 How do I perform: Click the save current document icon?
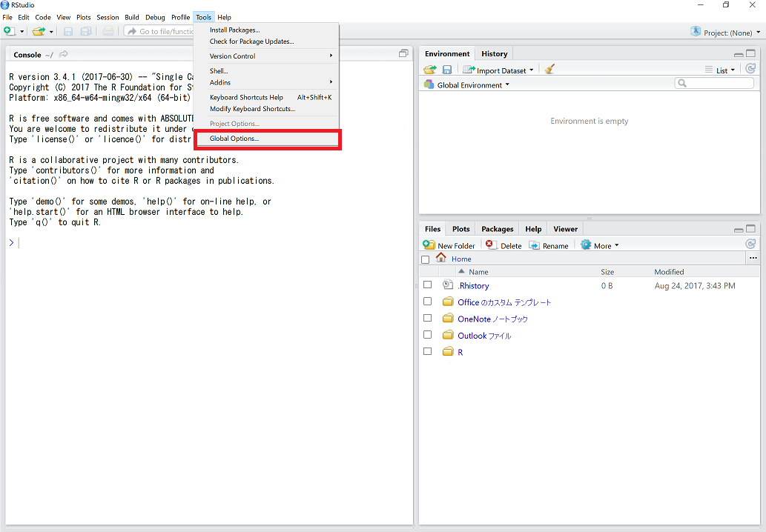[68, 31]
